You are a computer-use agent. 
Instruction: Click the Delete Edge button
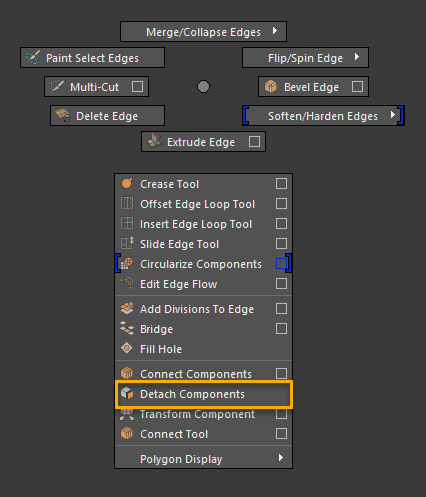pos(107,116)
